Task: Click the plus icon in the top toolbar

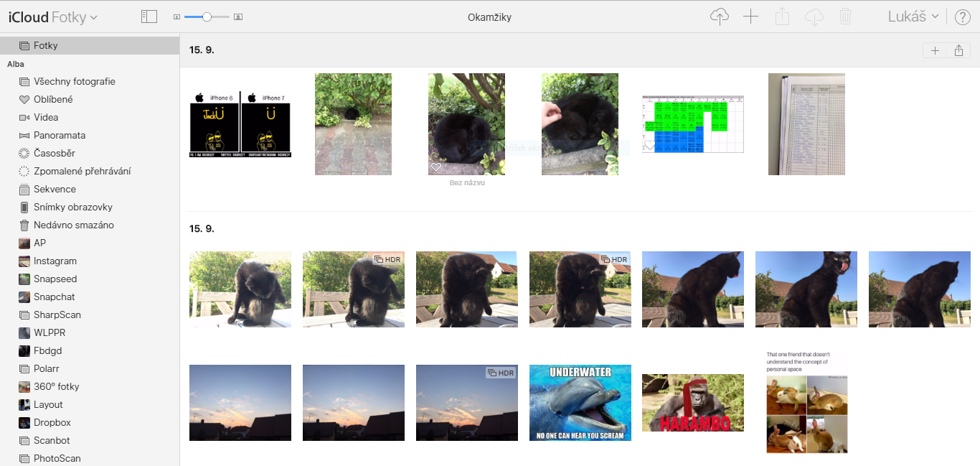Action: pyautogui.click(x=750, y=17)
